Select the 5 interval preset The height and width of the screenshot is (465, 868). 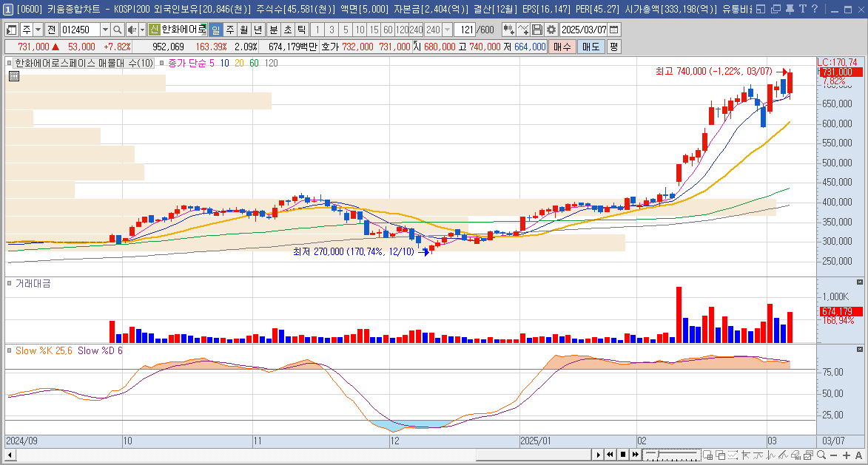[x=346, y=30]
